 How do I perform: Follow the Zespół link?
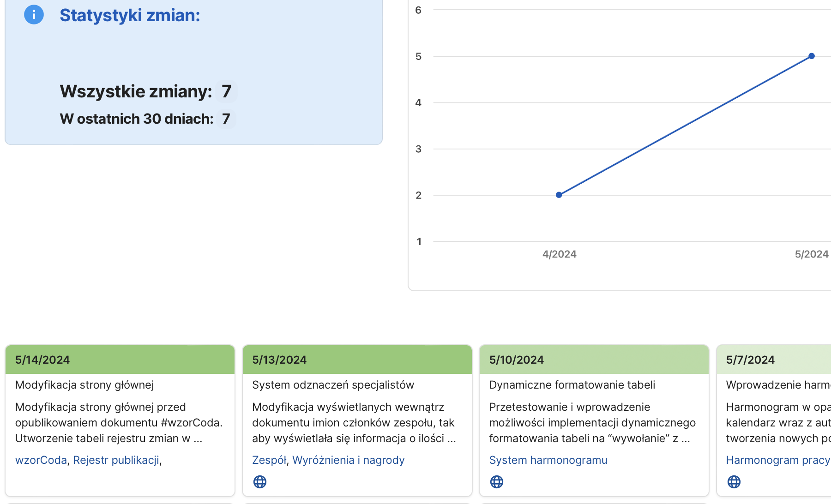point(269,460)
